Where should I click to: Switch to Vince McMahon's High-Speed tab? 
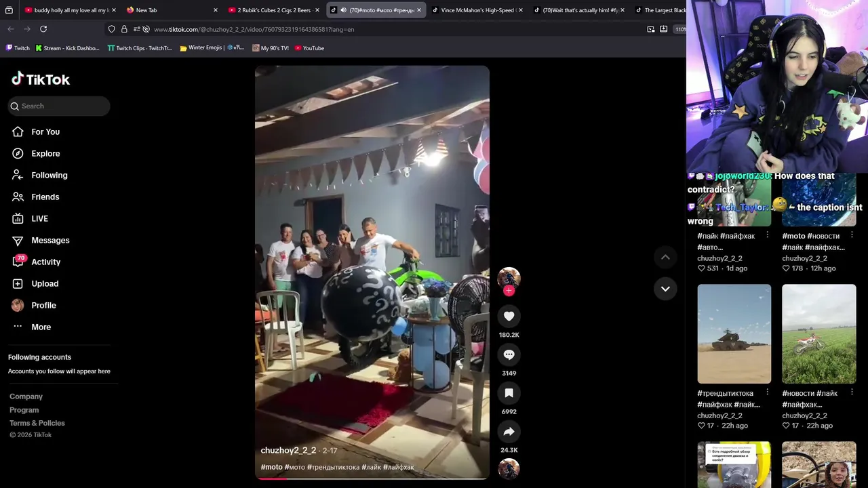point(476,10)
